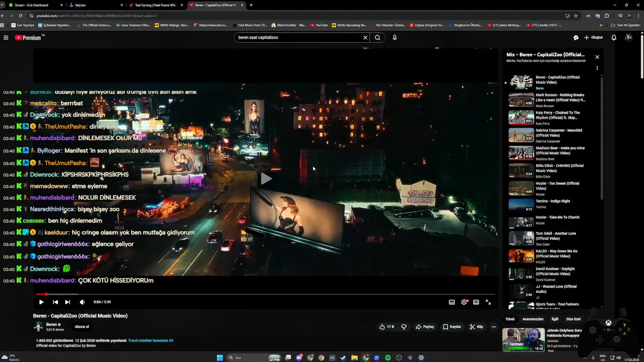Image resolution: width=644 pixels, height=362 pixels.
Task: Create a clip with Klip
Action: (476, 327)
